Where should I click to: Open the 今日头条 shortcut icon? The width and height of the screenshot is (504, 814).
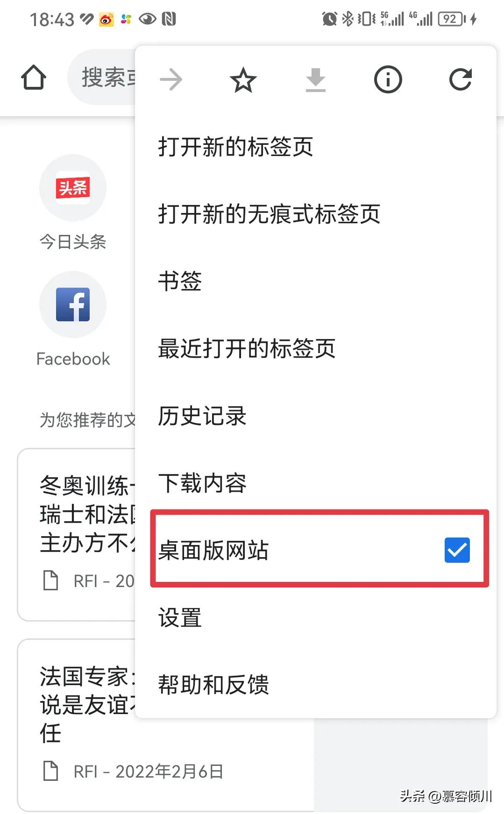[72, 187]
